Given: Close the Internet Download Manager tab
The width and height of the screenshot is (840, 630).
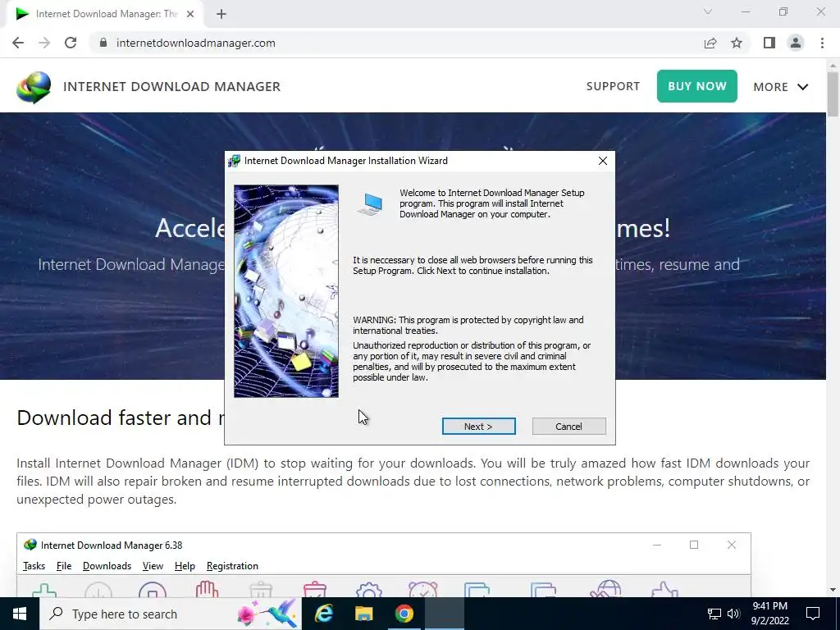Looking at the screenshot, I should click(x=190, y=14).
